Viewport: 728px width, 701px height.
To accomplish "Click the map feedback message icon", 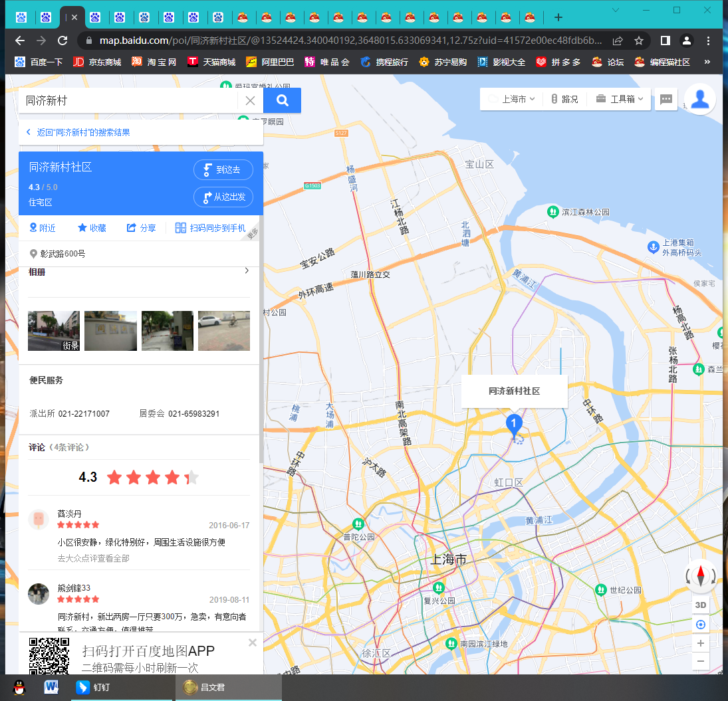I will click(666, 99).
